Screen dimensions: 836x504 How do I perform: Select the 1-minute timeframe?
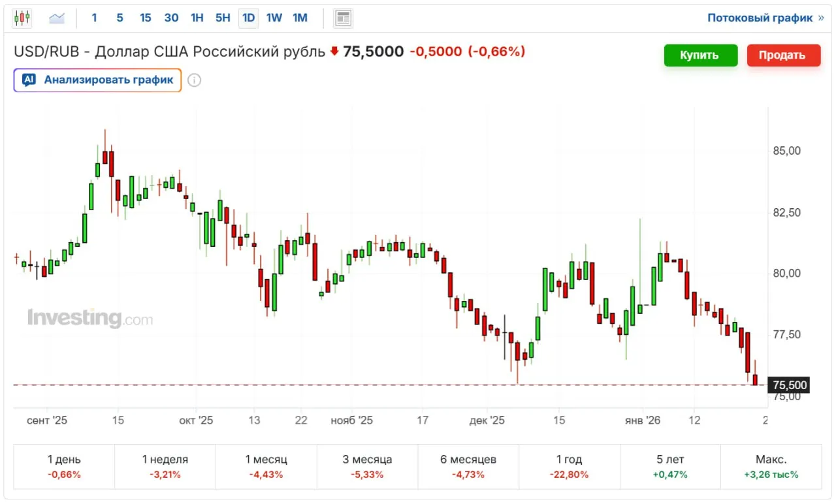click(94, 18)
